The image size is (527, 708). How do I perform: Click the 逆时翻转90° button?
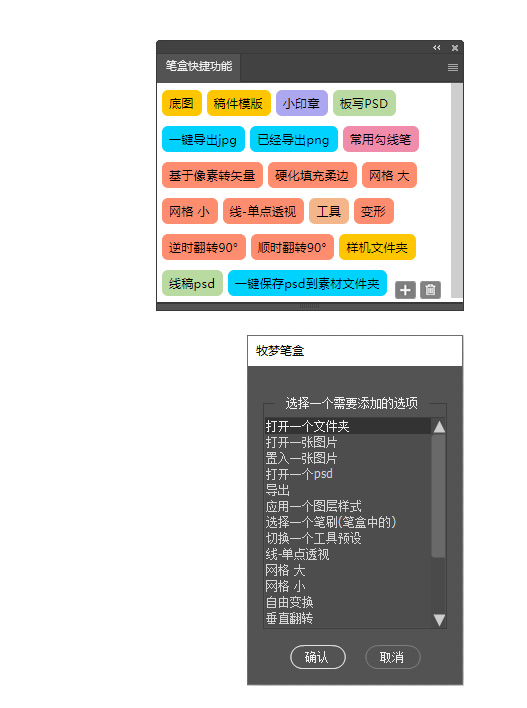(204, 247)
